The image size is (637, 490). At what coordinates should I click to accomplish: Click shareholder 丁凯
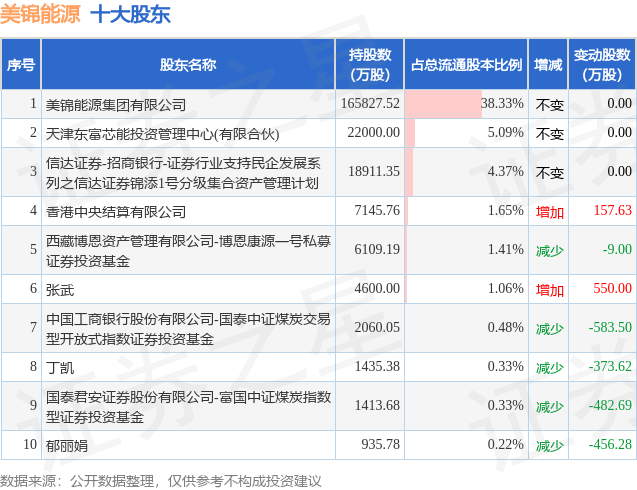(60, 368)
